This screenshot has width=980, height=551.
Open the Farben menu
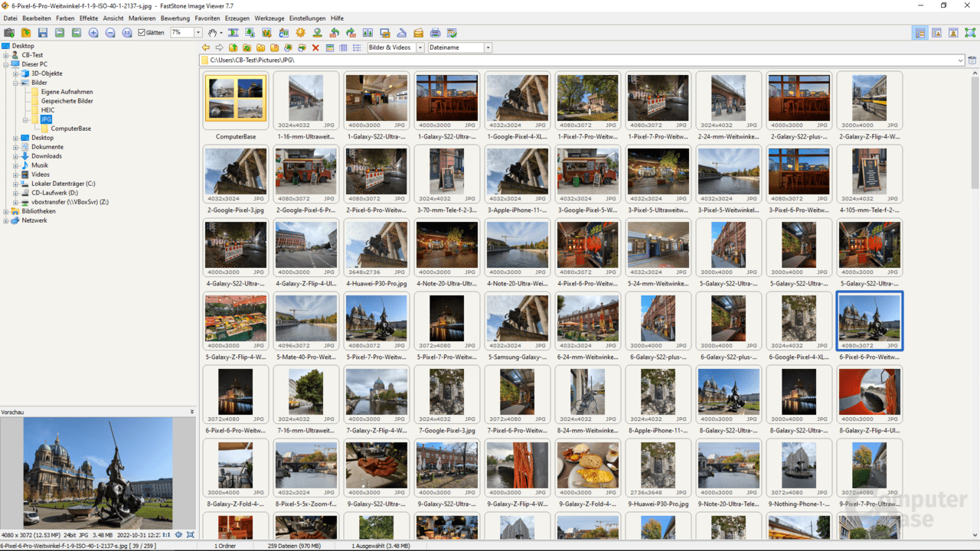tap(65, 18)
